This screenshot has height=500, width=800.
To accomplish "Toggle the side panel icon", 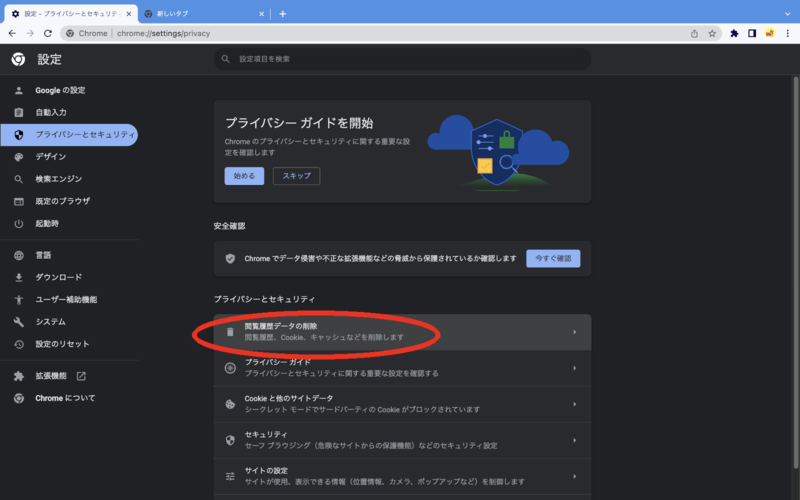I will 752,34.
